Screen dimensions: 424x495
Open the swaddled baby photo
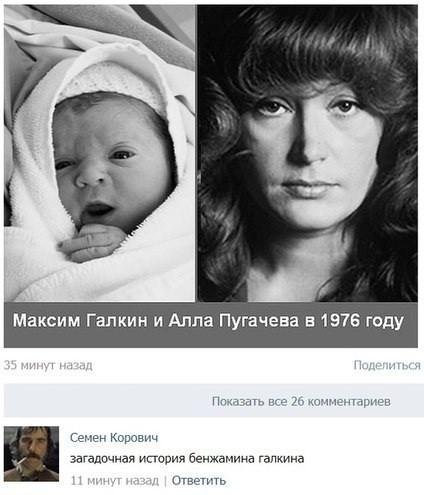click(x=99, y=153)
